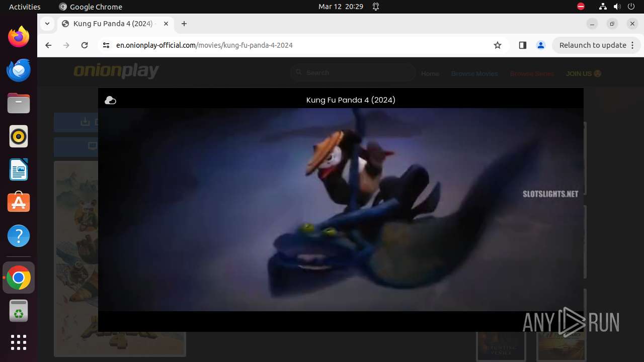Launch Thunderbird mail from the dock
The width and height of the screenshot is (644, 362).
click(x=19, y=70)
